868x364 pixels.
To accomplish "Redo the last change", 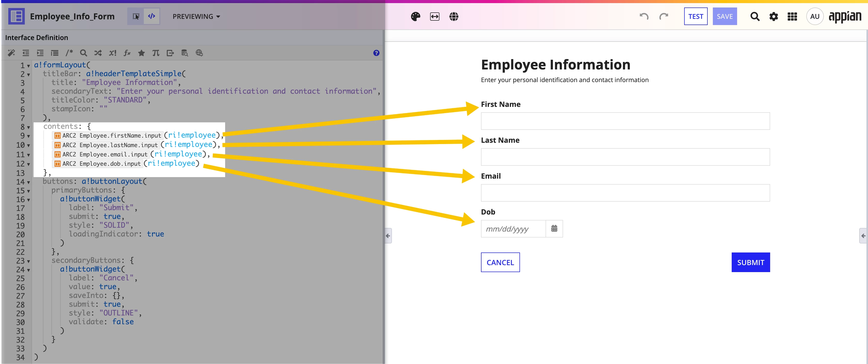I will coord(664,17).
